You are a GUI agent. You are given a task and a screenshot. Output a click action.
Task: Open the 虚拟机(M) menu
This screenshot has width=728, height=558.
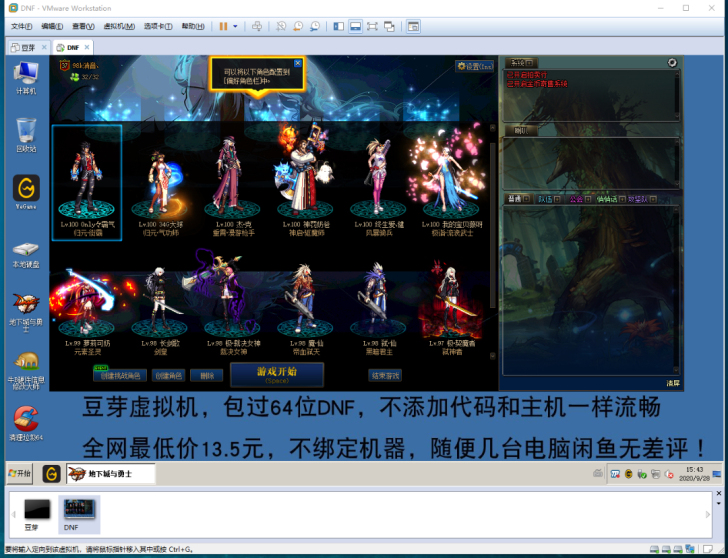pos(120,26)
